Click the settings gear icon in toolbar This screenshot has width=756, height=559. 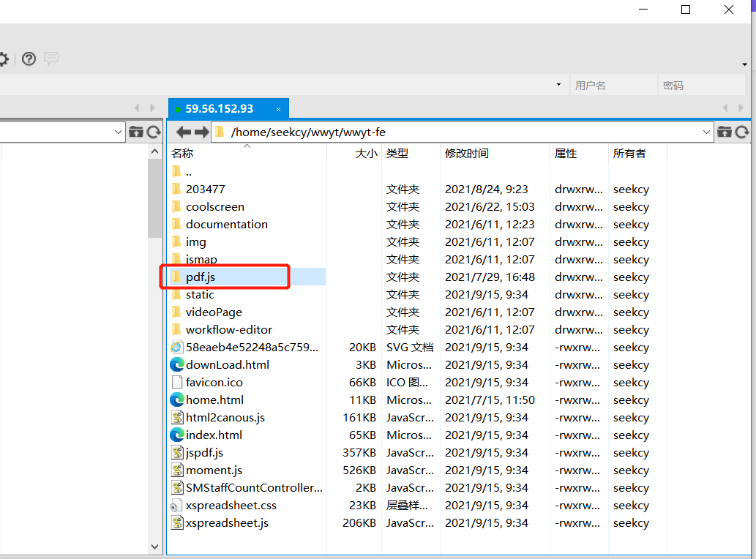click(x=4, y=59)
